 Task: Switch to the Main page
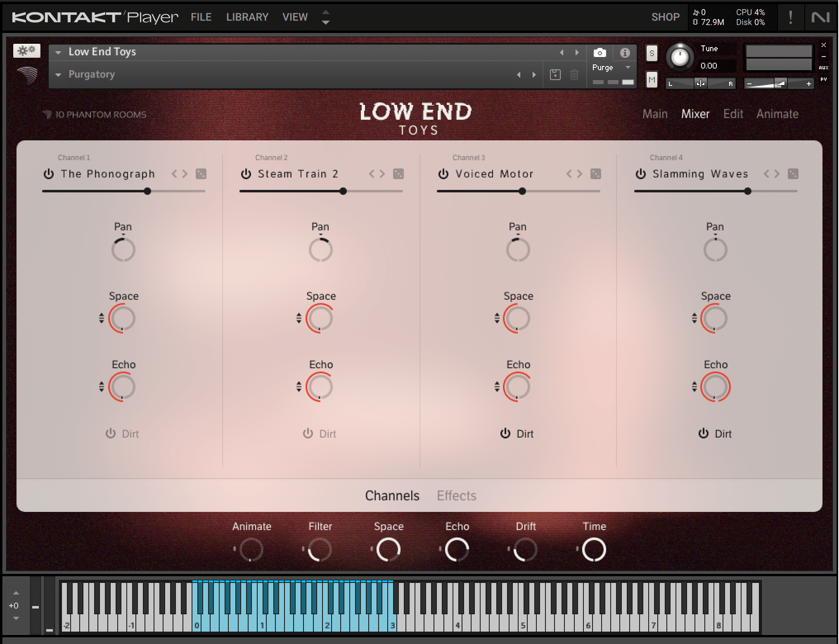655,114
